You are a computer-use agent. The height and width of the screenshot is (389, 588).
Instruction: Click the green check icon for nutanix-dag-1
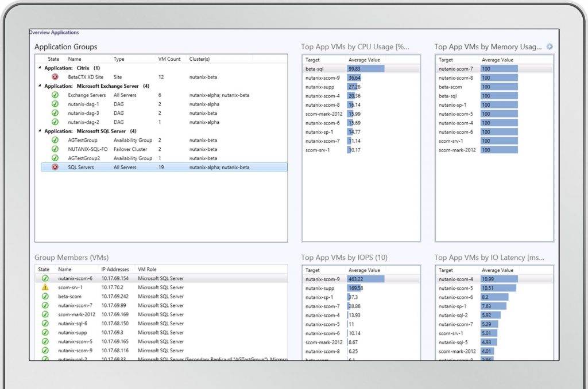(55, 104)
